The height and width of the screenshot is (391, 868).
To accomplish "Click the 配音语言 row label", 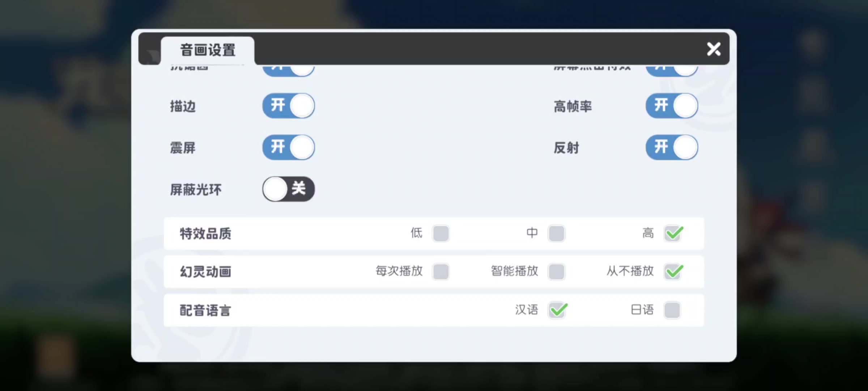I will [x=205, y=311].
